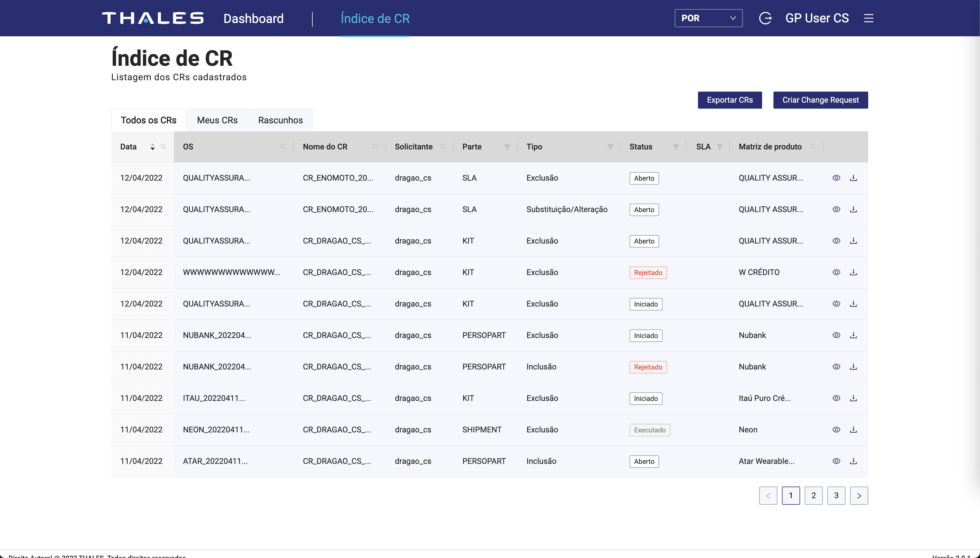Download the Neon CR row file

point(853,430)
